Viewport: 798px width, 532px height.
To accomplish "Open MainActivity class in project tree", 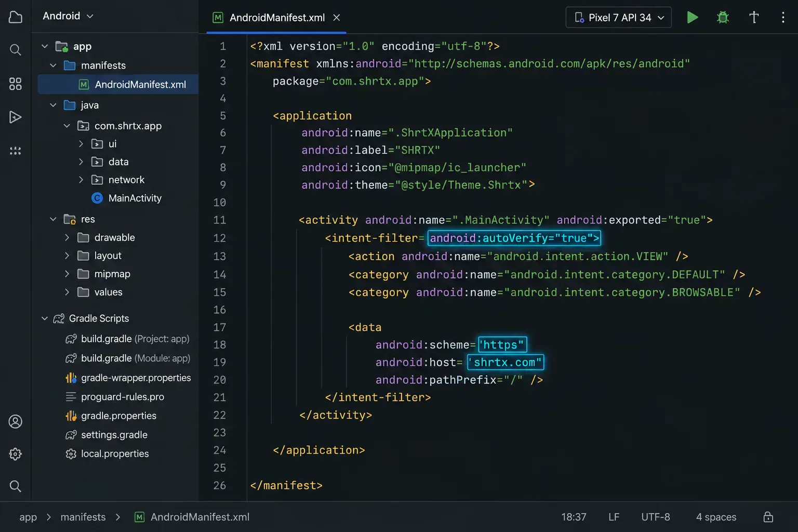I will pyautogui.click(x=127, y=198).
